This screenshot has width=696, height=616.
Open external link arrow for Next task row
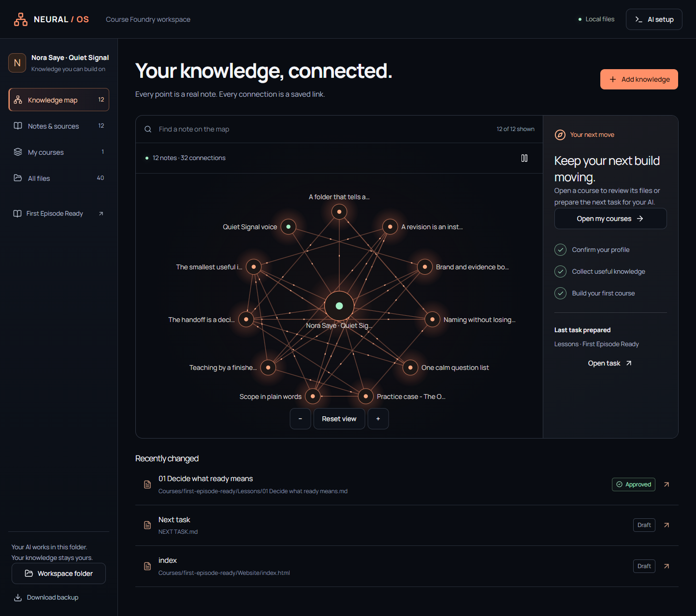(x=667, y=525)
